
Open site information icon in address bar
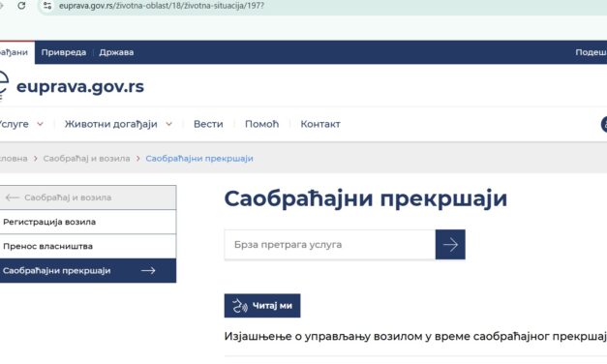tap(47, 6)
